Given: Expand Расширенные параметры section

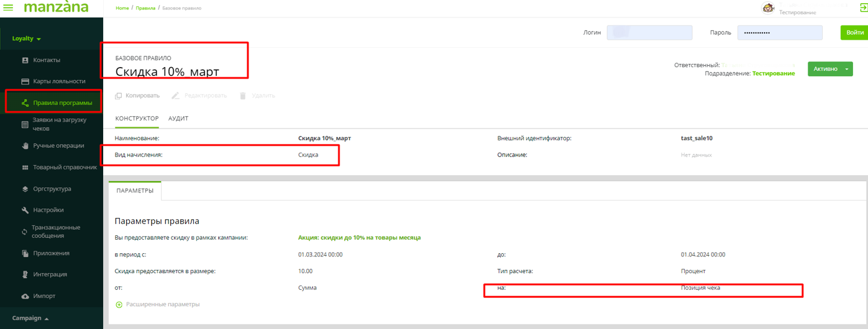Looking at the screenshot, I should pos(158,304).
